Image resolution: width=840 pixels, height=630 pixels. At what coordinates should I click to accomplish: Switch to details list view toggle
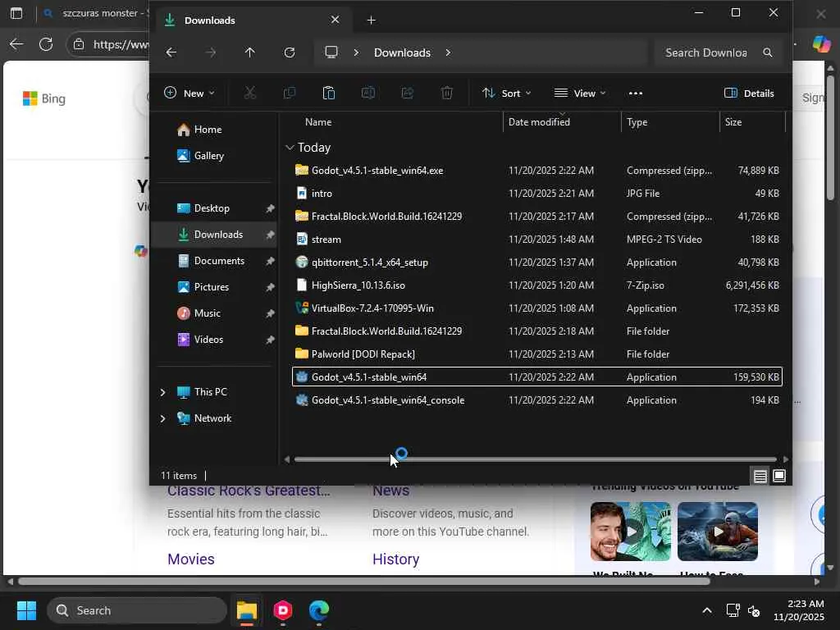760,476
